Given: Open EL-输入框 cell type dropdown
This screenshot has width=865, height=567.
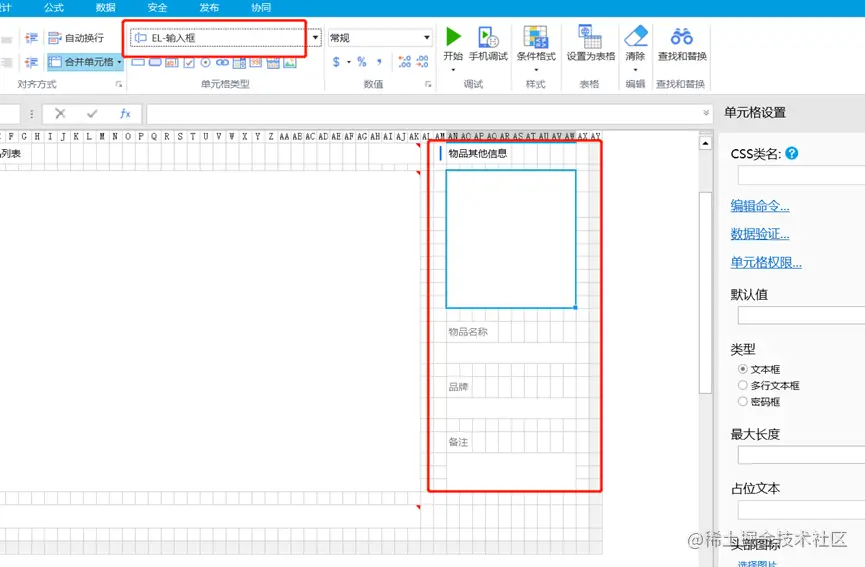Looking at the screenshot, I should click(x=316, y=38).
